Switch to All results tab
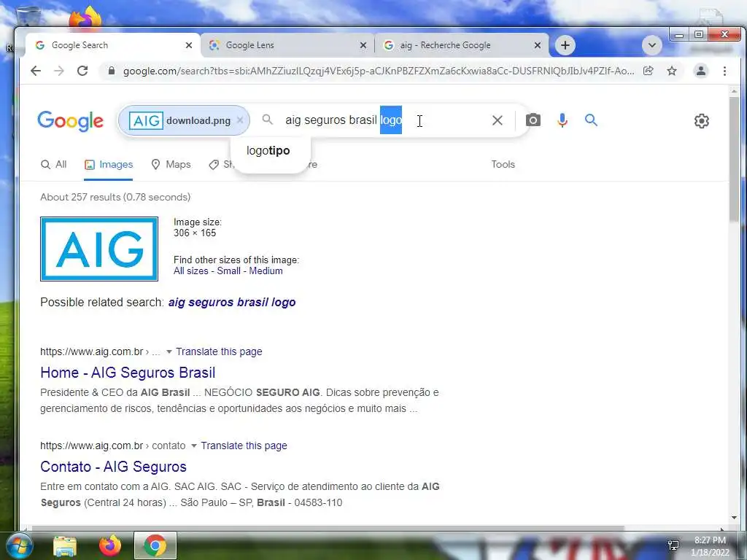 (54, 164)
